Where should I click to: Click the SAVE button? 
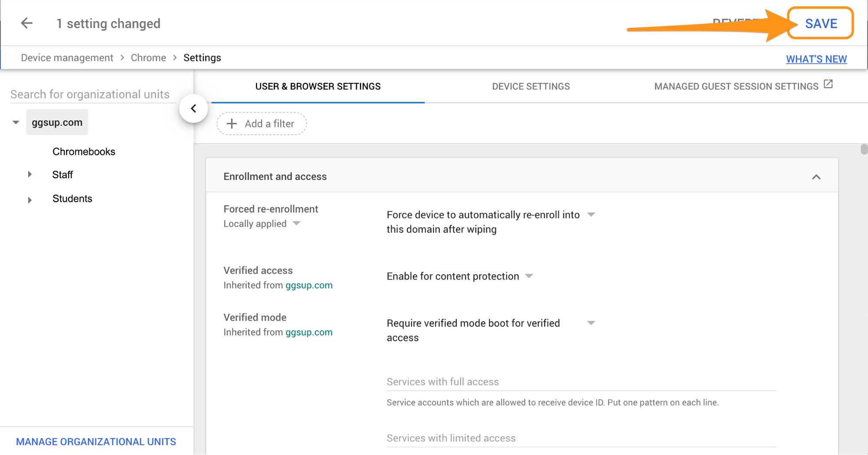click(821, 23)
